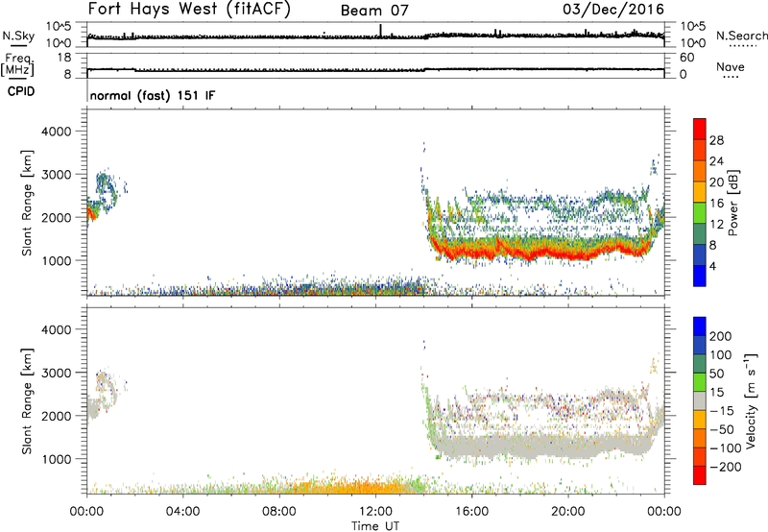The image size is (768, 532).
Task: Click the '4000' range label on power panel
Action: tap(56, 132)
